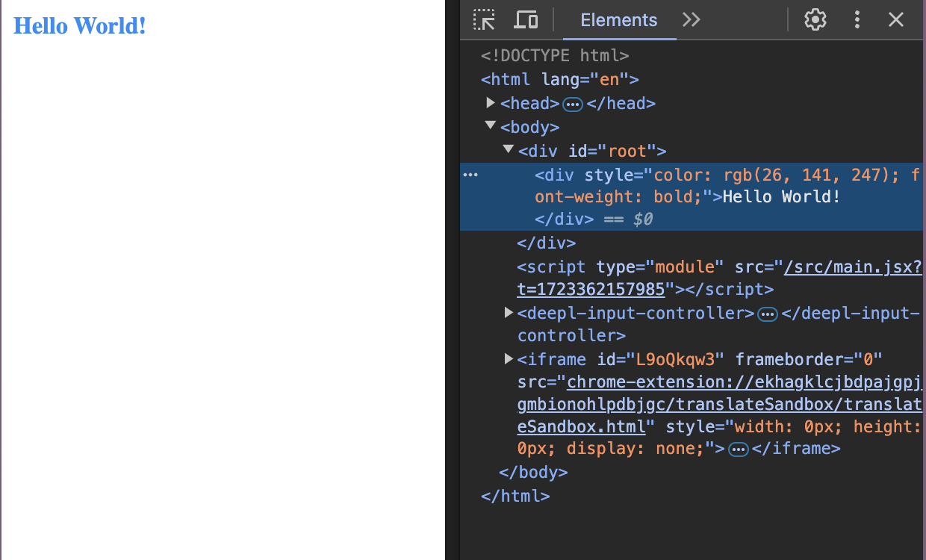Show more DevTools tabs chevron
The height and width of the screenshot is (560, 926).
(692, 19)
